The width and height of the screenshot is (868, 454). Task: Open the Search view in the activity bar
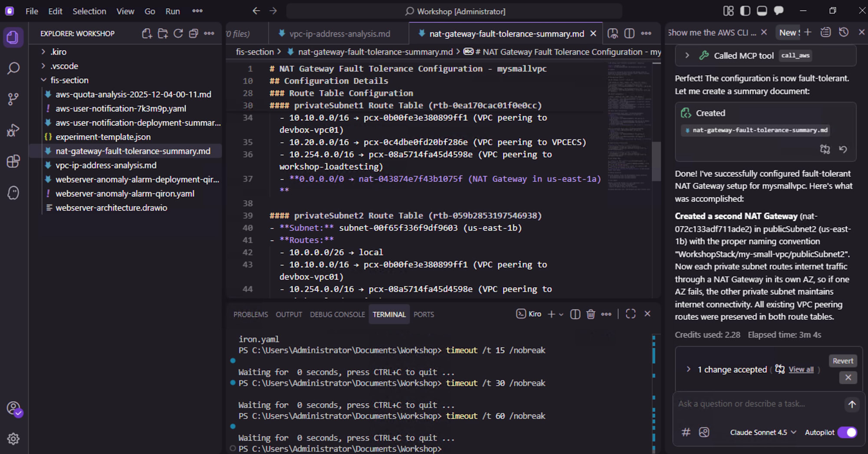[x=13, y=68]
